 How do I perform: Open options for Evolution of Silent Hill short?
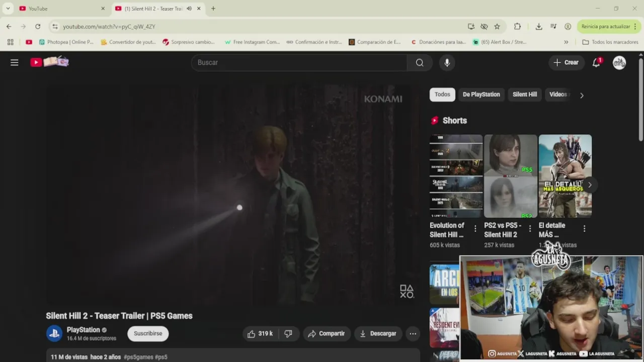click(475, 229)
